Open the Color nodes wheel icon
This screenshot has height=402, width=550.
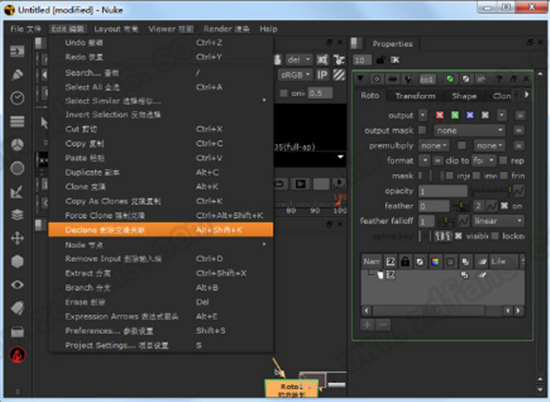[x=17, y=145]
